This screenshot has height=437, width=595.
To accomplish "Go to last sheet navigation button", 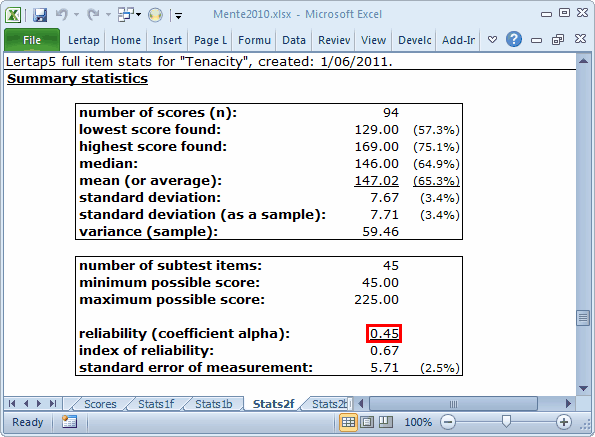I will tap(53, 404).
